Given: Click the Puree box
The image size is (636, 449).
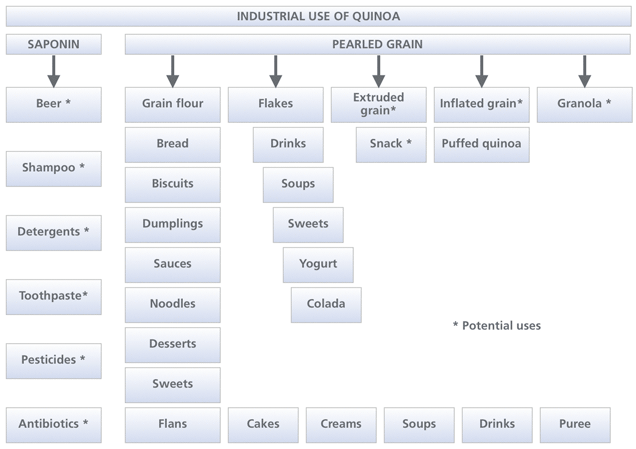Looking at the screenshot, I should click(x=574, y=424).
